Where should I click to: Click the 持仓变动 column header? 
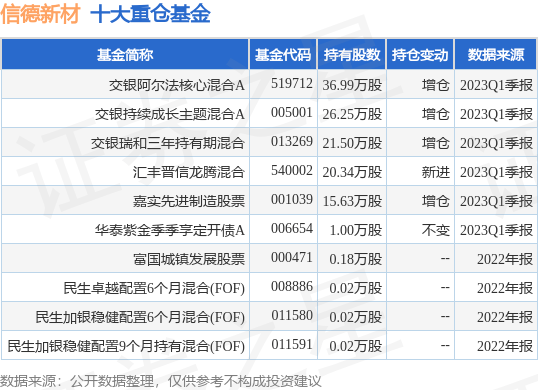(x=420, y=55)
